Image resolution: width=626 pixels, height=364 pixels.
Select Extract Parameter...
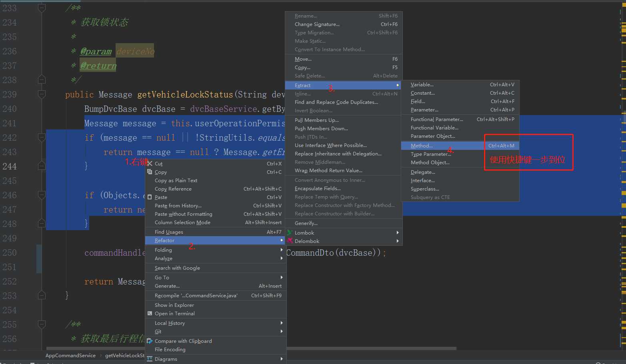tap(460, 109)
